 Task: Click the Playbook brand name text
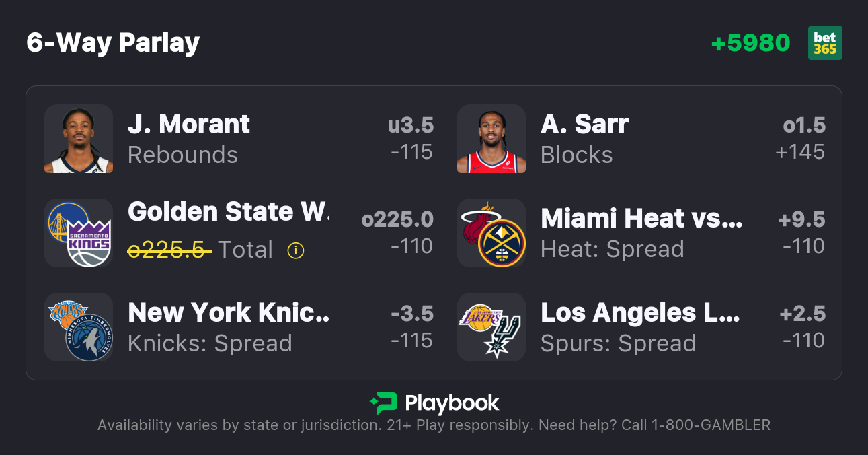452,403
